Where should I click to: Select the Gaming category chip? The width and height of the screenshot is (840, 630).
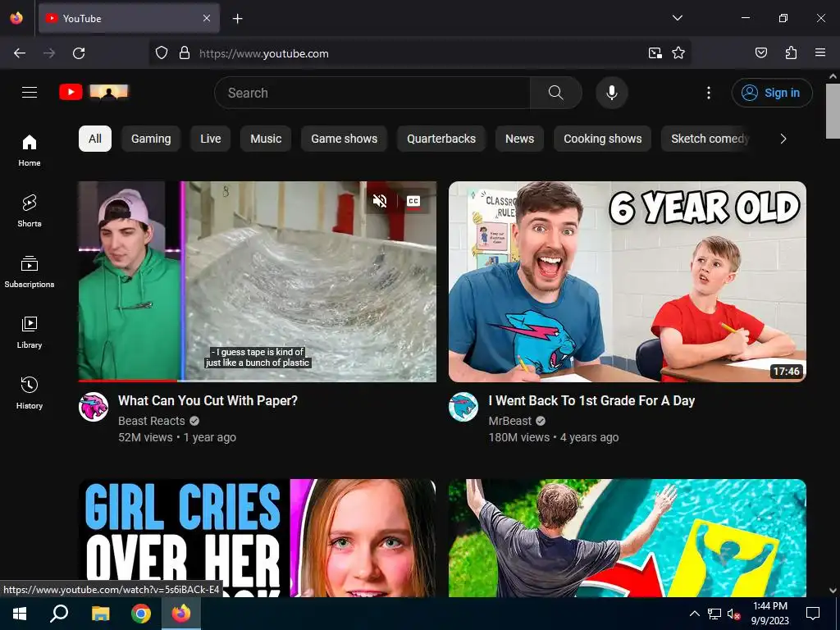(x=151, y=139)
